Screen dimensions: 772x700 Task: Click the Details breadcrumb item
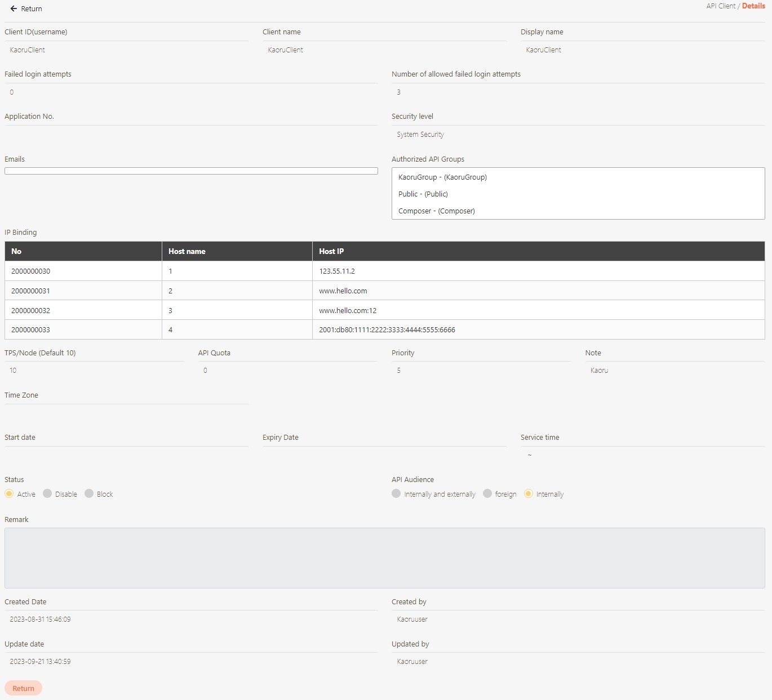753,6
